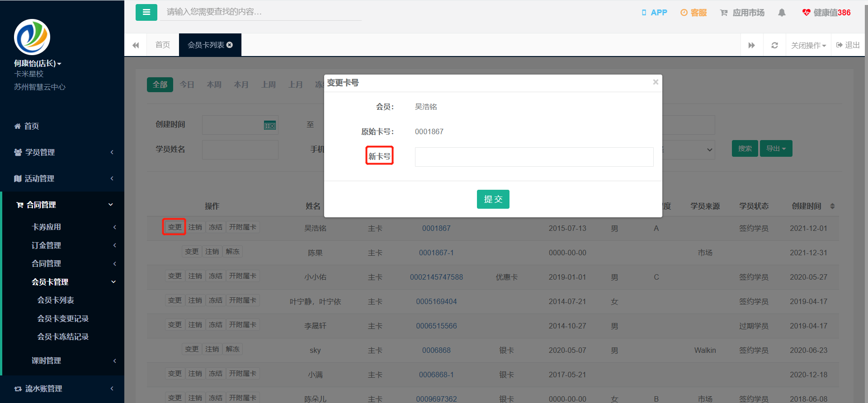Expand 卡券应用 submenu
Viewport: 868px width, 403px height.
point(63,227)
